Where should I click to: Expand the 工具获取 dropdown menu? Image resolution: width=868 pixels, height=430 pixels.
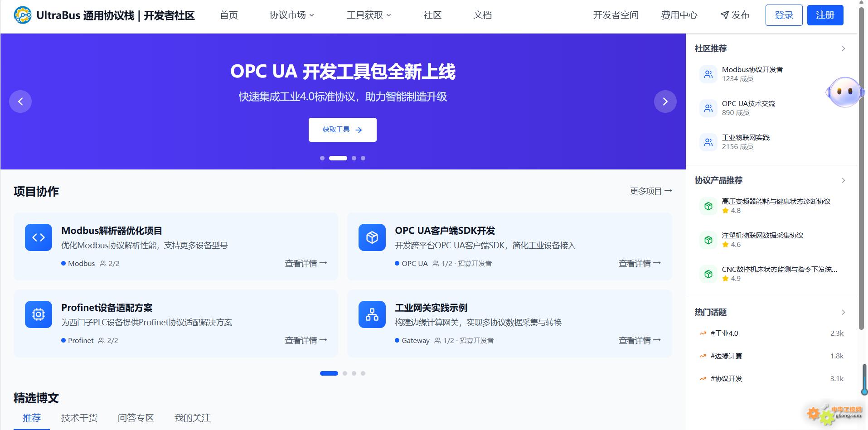[369, 15]
